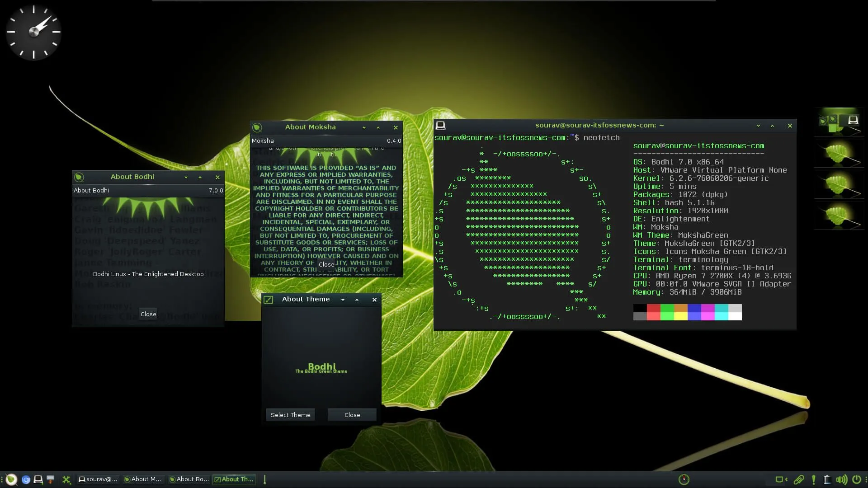This screenshot has height=488, width=868.
Task: Open terminal launcher in the shelf
Action: click(x=38, y=479)
